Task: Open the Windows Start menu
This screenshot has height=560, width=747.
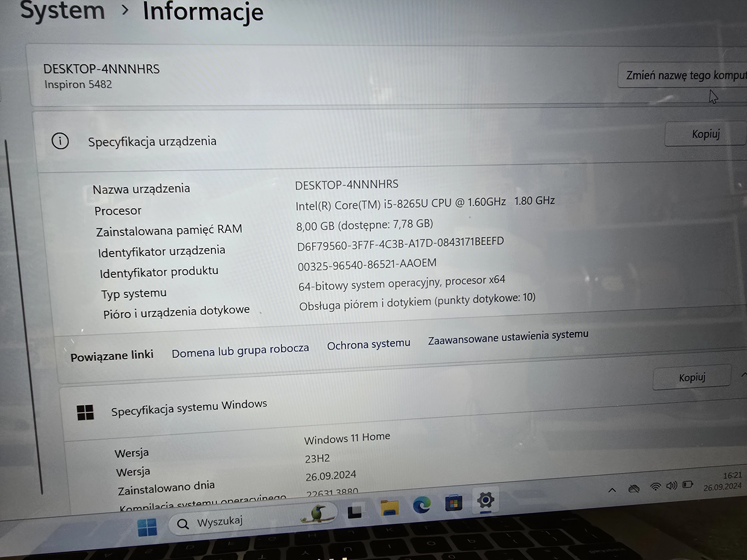Action: tap(147, 527)
